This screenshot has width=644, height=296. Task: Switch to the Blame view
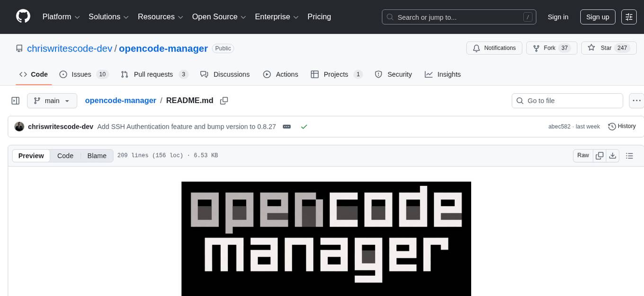[x=97, y=156]
